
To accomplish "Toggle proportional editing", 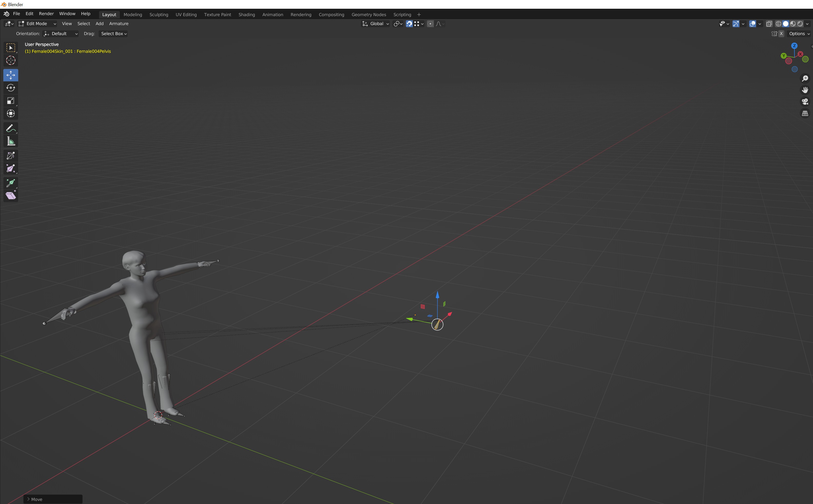I will (430, 24).
